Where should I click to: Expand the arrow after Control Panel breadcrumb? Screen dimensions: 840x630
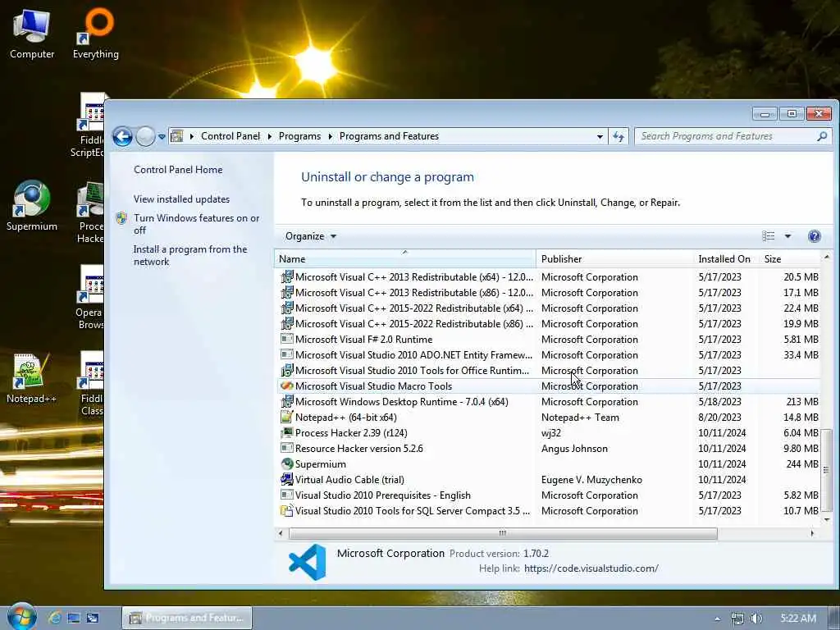click(x=269, y=137)
